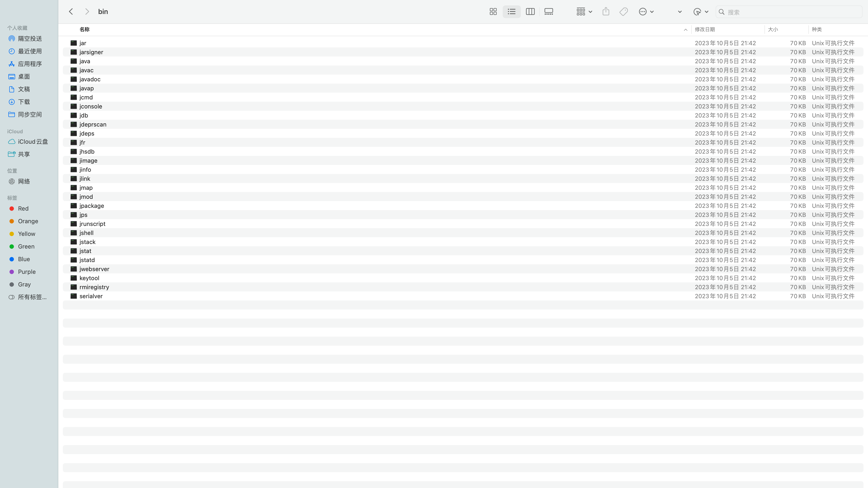
Task: Switch to column view
Action: (530, 12)
